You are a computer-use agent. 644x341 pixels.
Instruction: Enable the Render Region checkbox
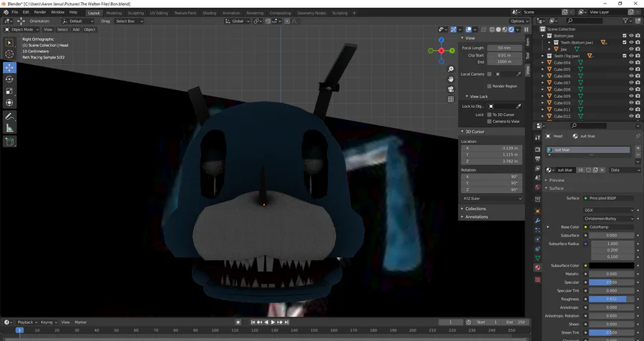click(x=489, y=87)
